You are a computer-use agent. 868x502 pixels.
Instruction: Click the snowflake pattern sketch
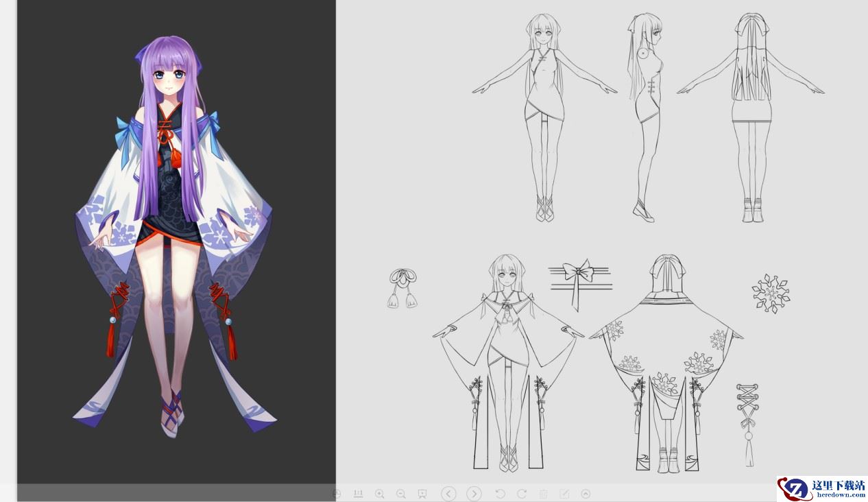(x=771, y=294)
